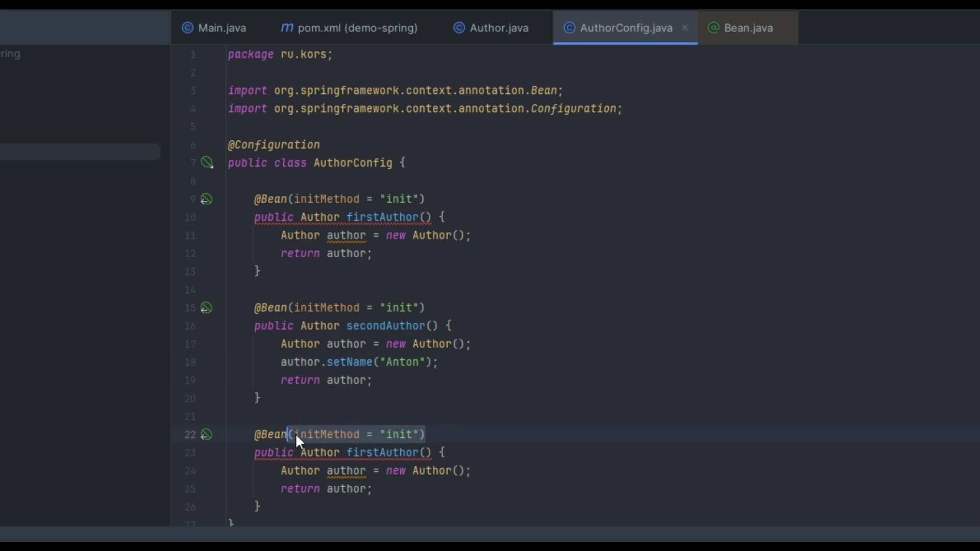Click the bean gutter icon on line 15
This screenshot has height=551, width=980.
206,308
